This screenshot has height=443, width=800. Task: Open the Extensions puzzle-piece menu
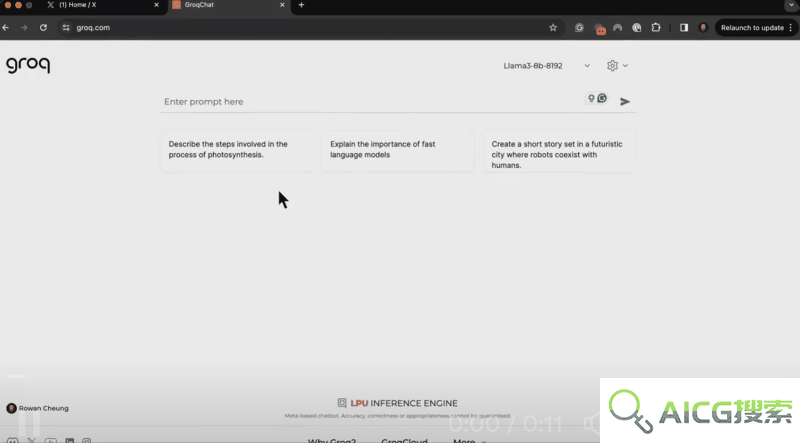(656, 28)
